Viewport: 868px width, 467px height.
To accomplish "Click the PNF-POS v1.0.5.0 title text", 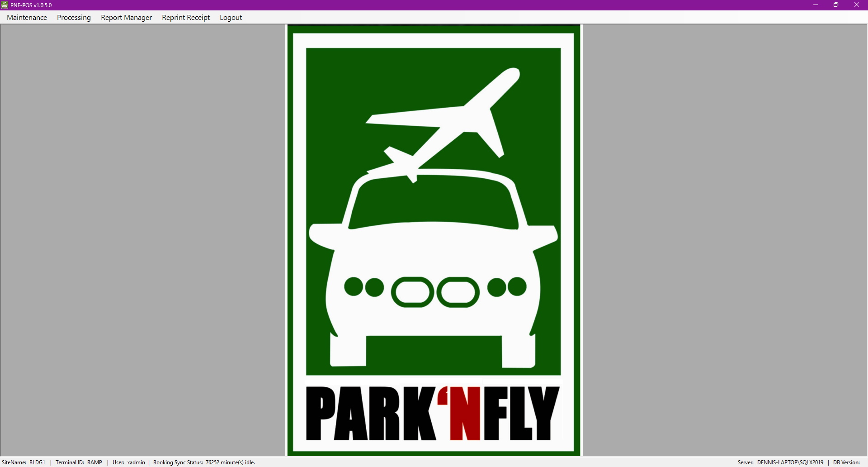I will [x=31, y=5].
